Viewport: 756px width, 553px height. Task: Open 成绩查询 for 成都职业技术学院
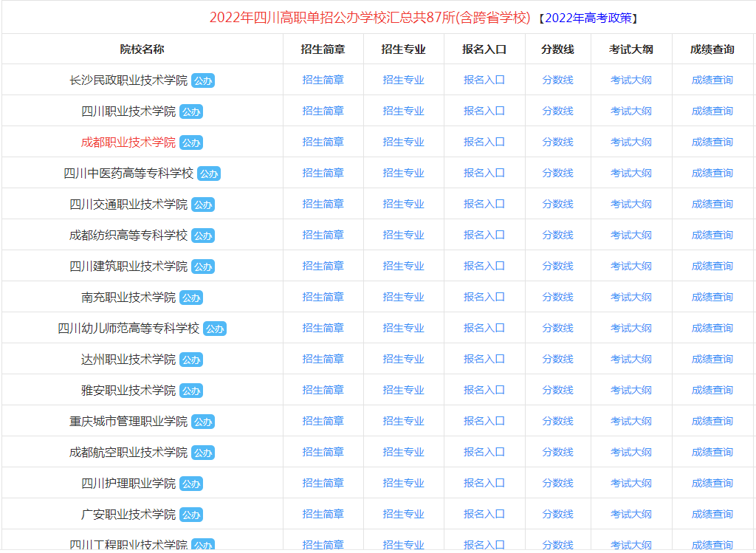point(712,142)
